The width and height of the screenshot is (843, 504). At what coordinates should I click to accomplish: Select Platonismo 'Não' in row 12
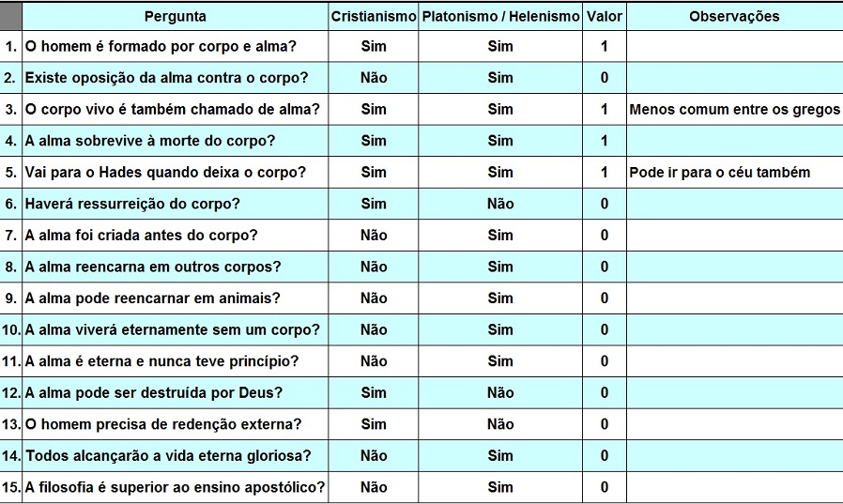(500, 392)
